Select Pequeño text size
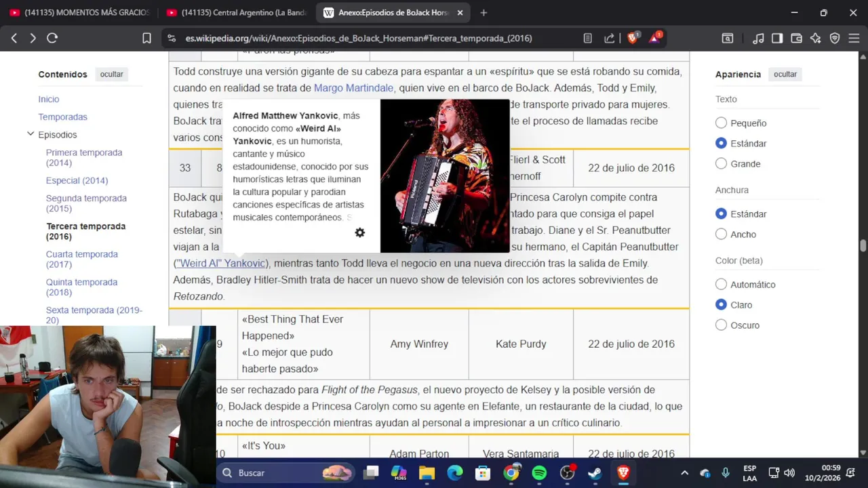Viewport: 868px width, 488px height. point(721,123)
